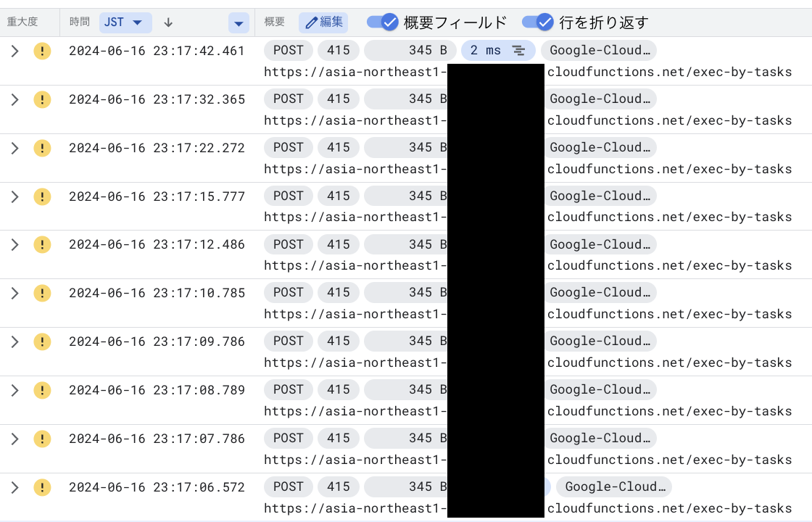Click the warning severity icon beside 23:17:06.572 entry
Viewport: 812px width, 522px height.
[42, 486]
